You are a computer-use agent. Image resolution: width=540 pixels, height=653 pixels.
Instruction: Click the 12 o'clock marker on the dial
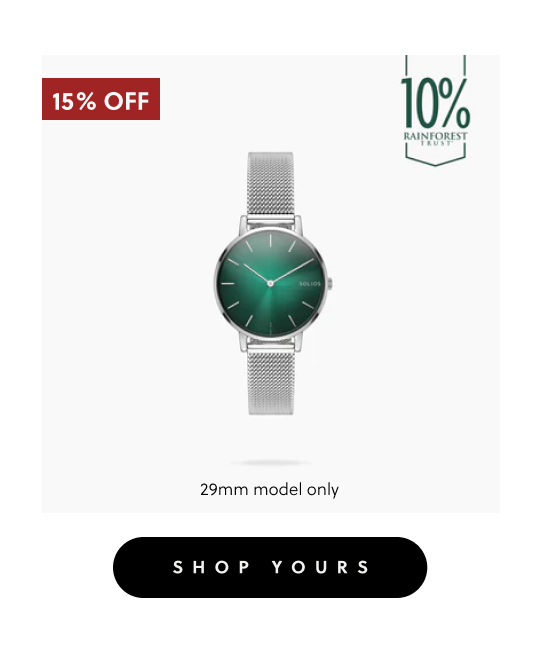coord(270,241)
